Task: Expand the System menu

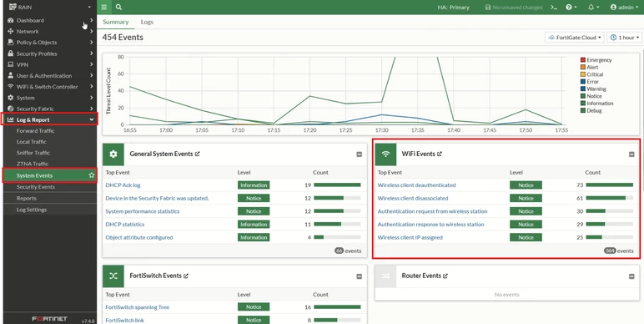Action: (x=50, y=98)
